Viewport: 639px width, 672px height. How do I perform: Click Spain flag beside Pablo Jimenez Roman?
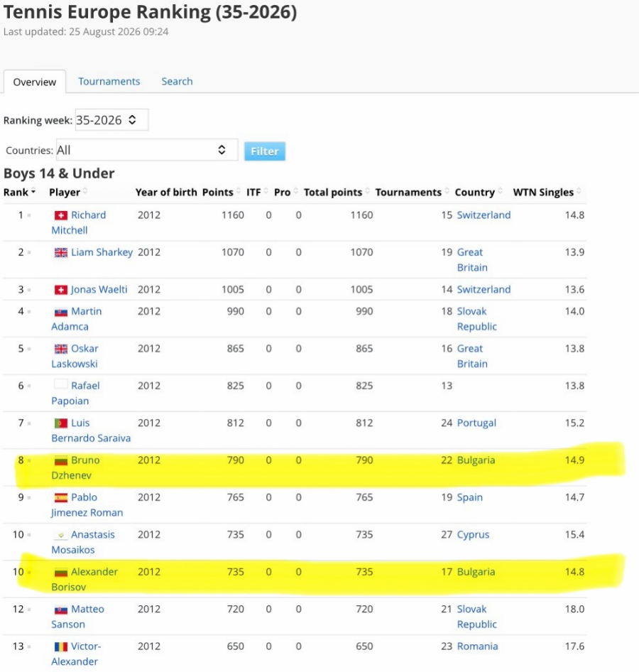tap(61, 497)
